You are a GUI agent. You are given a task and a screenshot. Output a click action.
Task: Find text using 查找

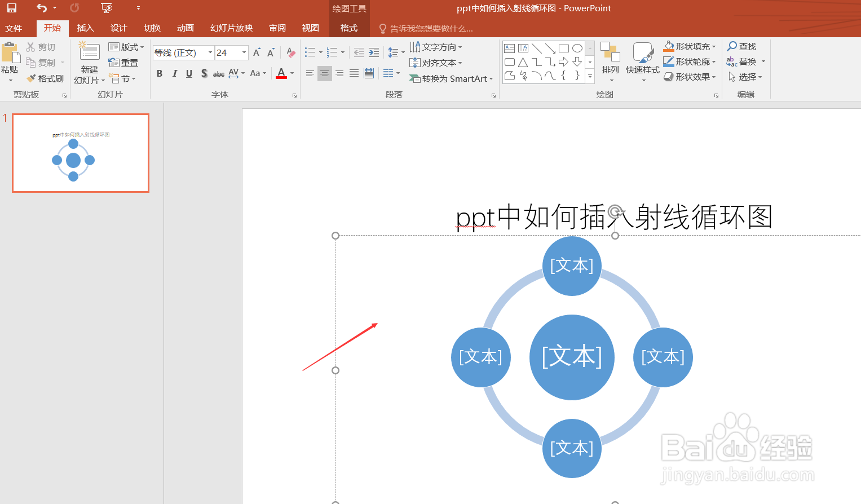click(741, 46)
